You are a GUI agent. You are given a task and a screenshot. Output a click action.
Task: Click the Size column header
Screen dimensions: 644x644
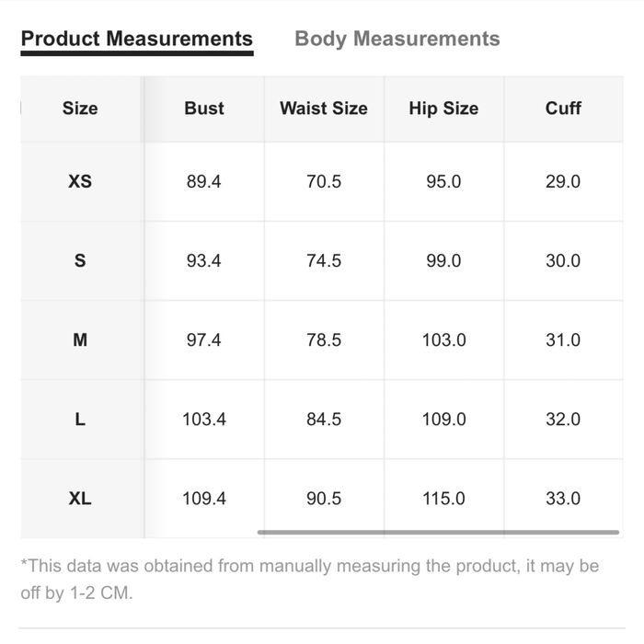click(80, 109)
